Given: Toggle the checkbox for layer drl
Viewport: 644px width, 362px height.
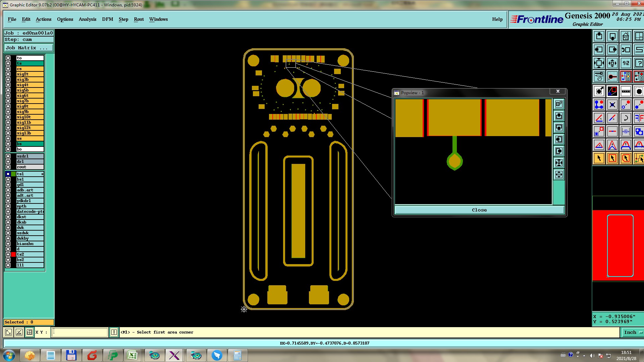Looking at the screenshot, I should pyautogui.click(x=8, y=162).
